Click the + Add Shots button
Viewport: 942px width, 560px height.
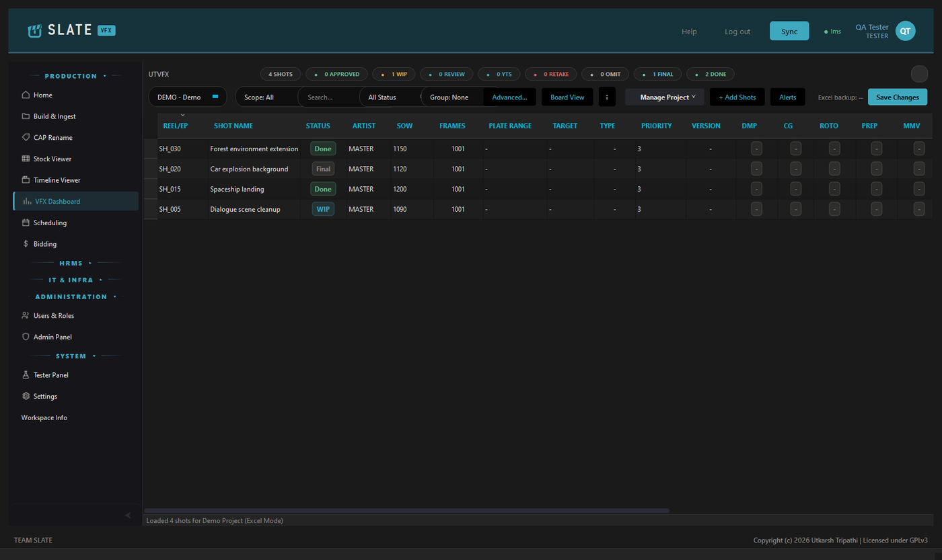point(737,97)
